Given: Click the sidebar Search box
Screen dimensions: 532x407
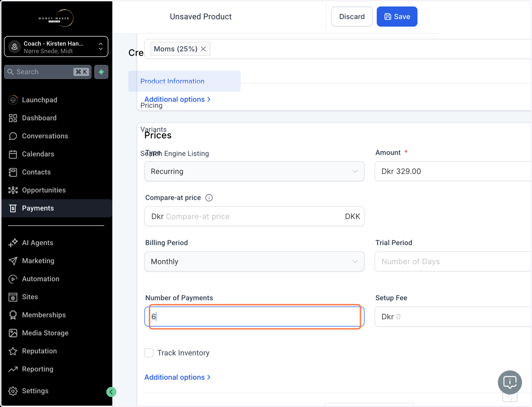Looking at the screenshot, I should click(48, 72).
